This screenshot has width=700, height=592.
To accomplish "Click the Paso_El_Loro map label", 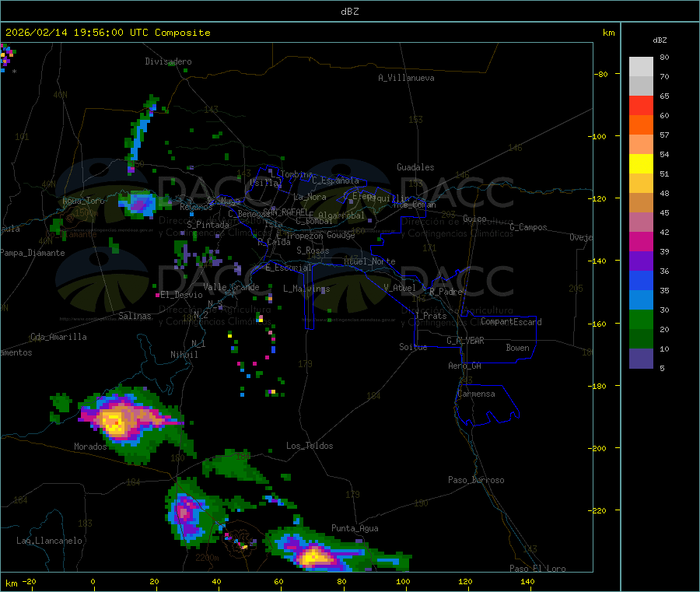I will (537, 569).
